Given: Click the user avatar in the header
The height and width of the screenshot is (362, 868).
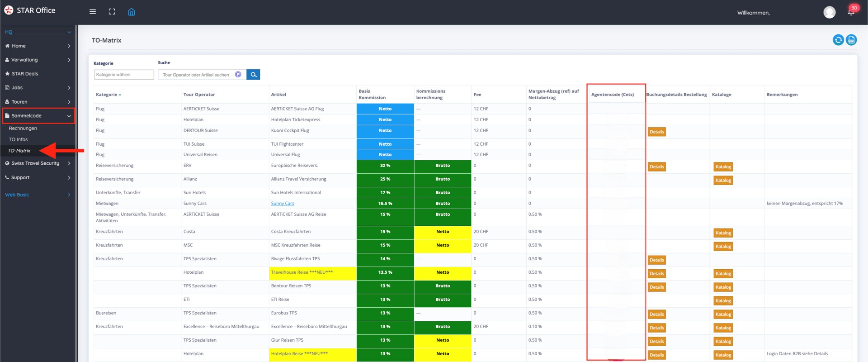Looking at the screenshot, I should (x=830, y=12).
